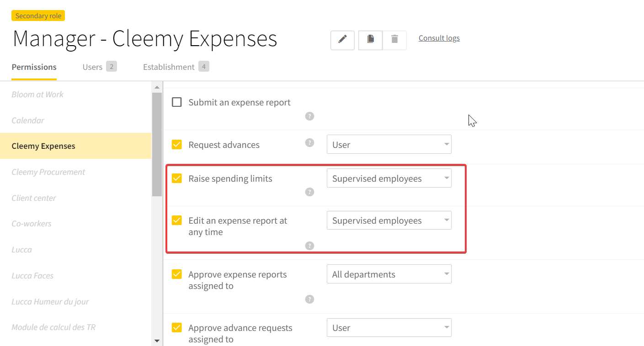The height and width of the screenshot is (346, 644).
Task: Click 'Raise spending limits' label
Action: tap(230, 178)
